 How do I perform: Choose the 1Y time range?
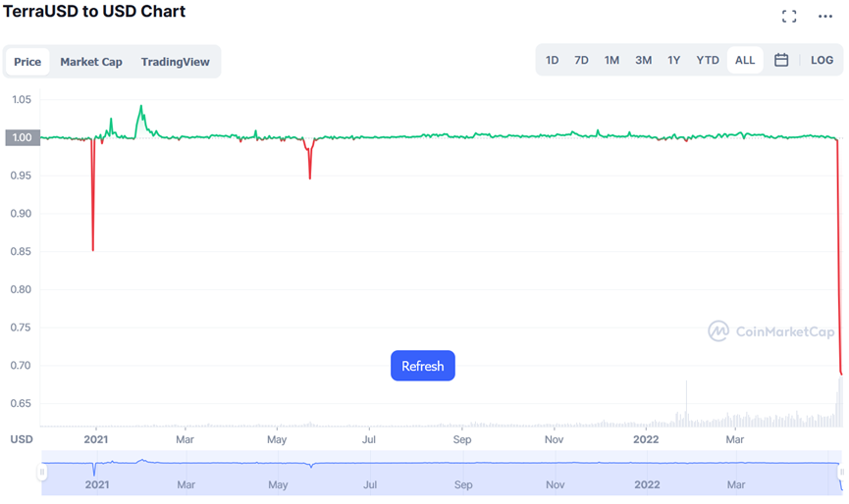(x=674, y=60)
